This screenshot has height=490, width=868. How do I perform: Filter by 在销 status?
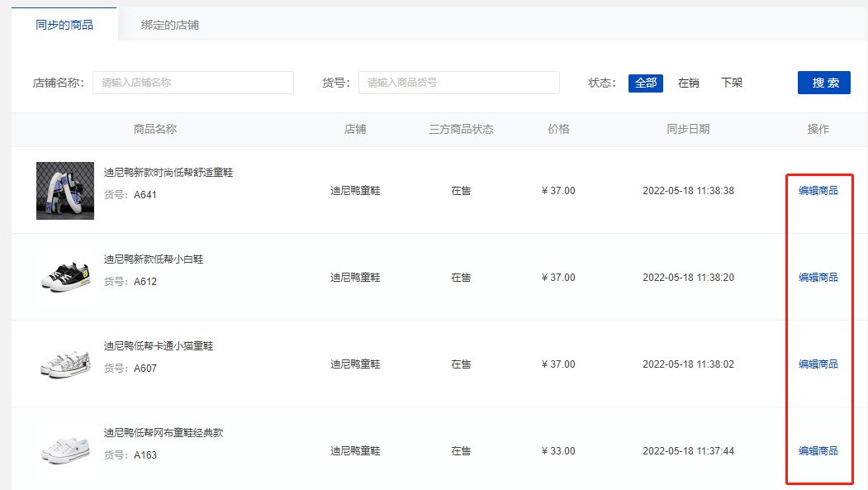[688, 83]
